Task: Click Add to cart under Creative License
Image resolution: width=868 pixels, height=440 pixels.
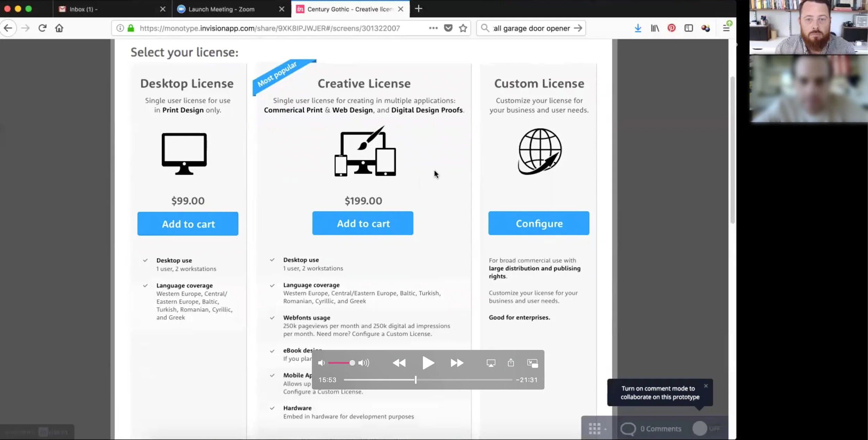Action: (362, 223)
